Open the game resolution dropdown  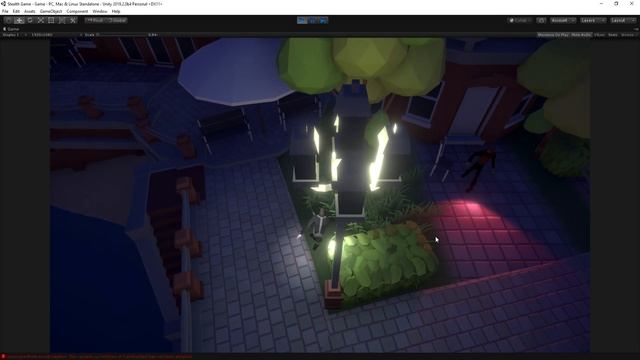tap(56, 35)
